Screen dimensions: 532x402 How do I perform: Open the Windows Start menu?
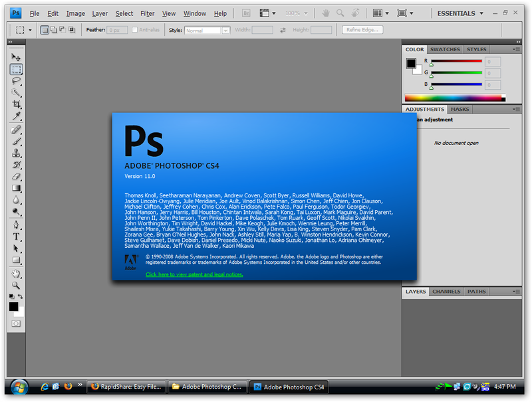point(19,387)
